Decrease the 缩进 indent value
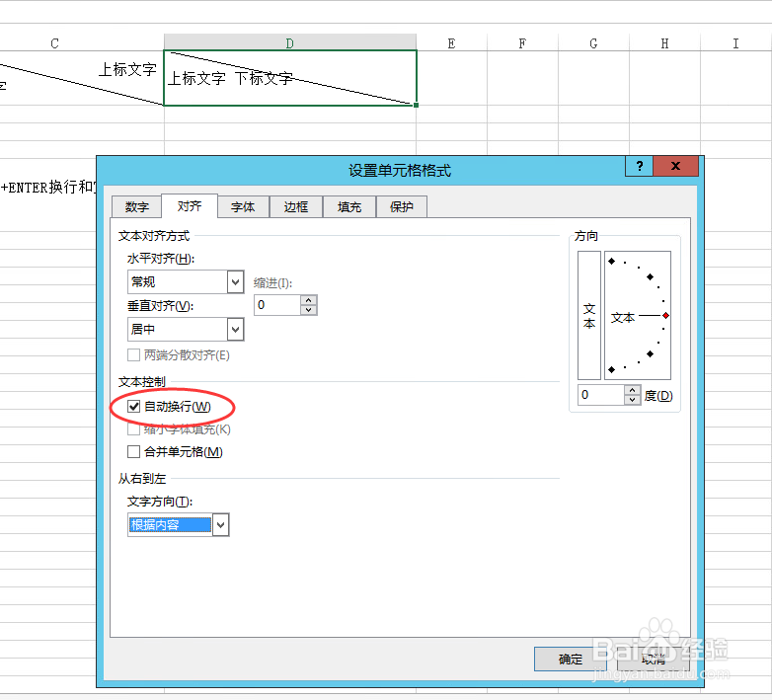The height and width of the screenshot is (700, 772). tap(309, 310)
